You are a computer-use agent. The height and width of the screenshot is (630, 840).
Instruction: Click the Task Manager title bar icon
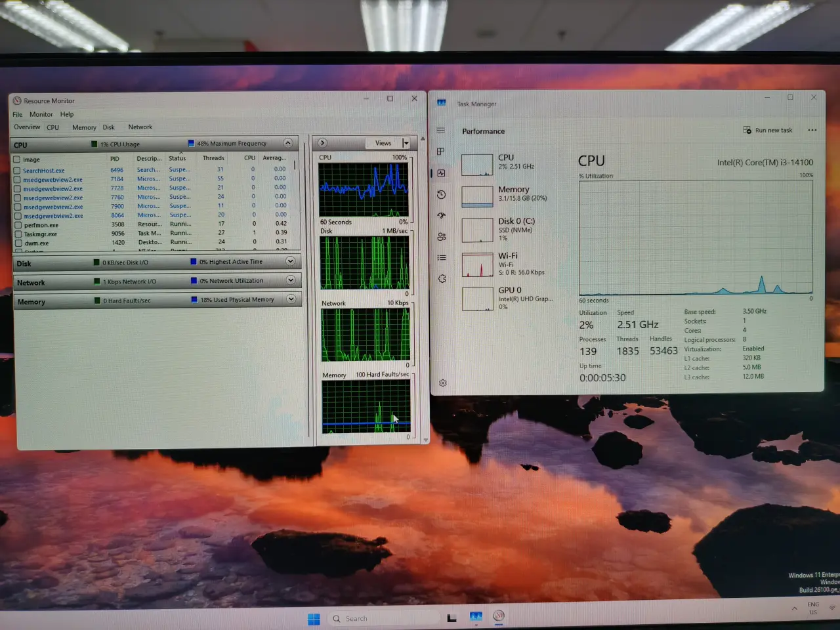(x=442, y=103)
